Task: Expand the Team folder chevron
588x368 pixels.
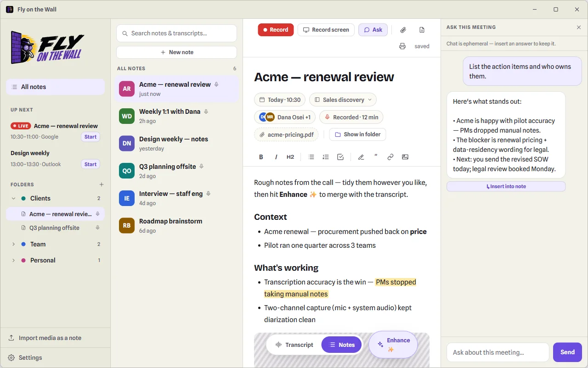Action: (13, 244)
